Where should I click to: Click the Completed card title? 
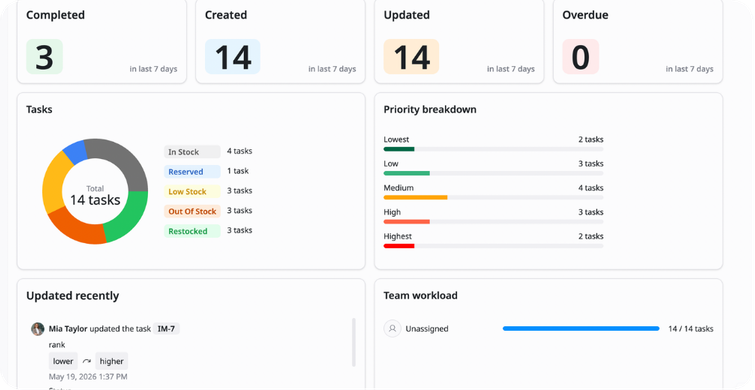55,15
